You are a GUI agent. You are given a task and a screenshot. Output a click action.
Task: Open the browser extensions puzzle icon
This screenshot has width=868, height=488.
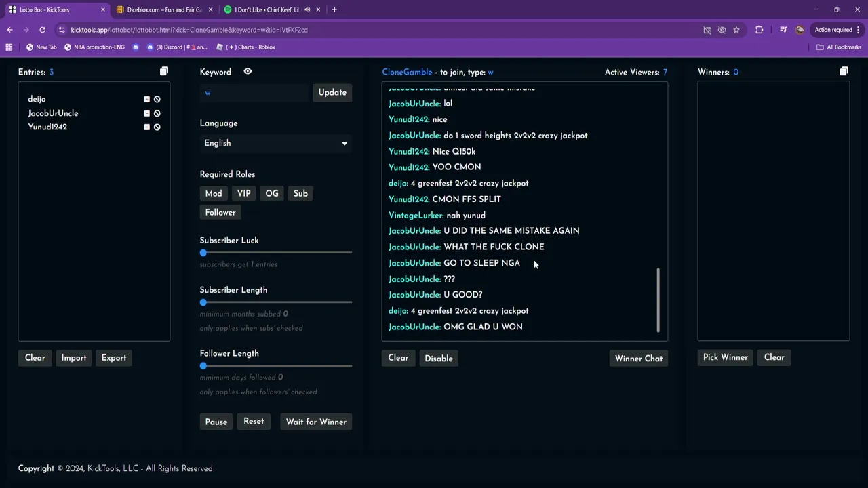tap(759, 30)
